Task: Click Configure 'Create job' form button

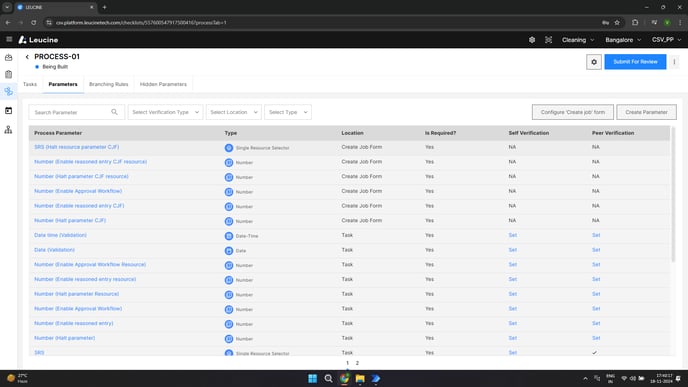Action: pyautogui.click(x=573, y=112)
